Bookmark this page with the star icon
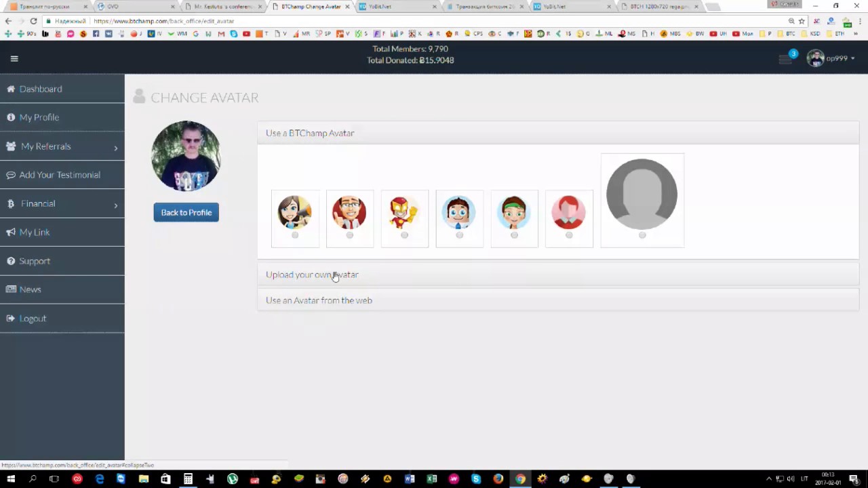Screen dimensions: 868x488 pos(802,21)
